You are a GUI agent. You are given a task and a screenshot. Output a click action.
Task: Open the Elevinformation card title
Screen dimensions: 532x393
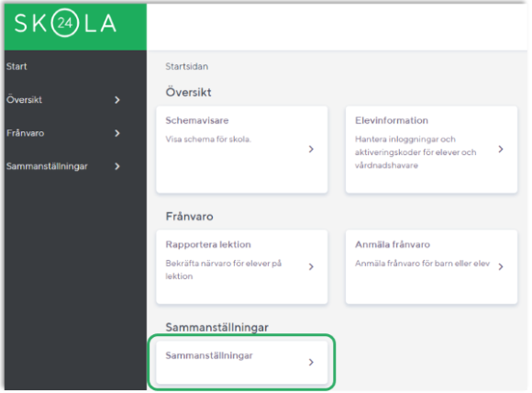click(392, 120)
